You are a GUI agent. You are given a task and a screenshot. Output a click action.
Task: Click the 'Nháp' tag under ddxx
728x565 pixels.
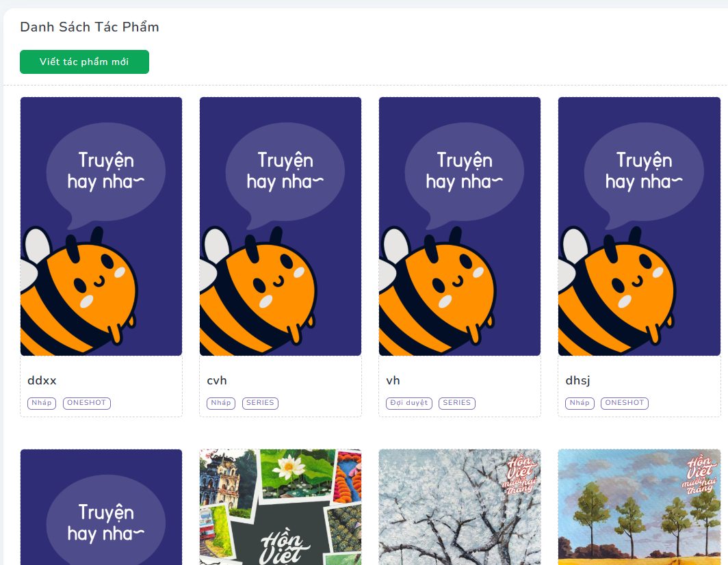click(x=42, y=403)
